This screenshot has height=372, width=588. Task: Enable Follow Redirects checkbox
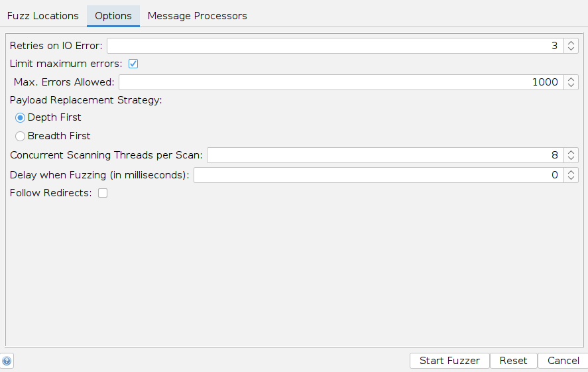(x=103, y=193)
